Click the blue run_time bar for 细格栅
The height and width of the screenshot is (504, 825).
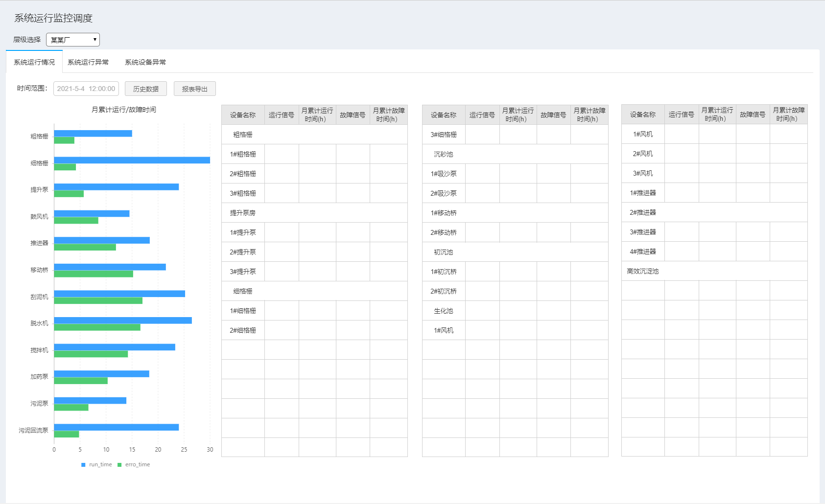pyautogui.click(x=132, y=160)
